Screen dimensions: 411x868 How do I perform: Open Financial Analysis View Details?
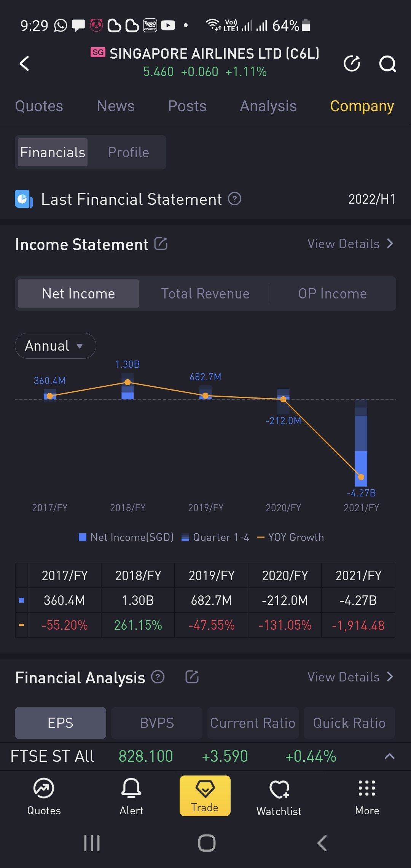click(350, 677)
